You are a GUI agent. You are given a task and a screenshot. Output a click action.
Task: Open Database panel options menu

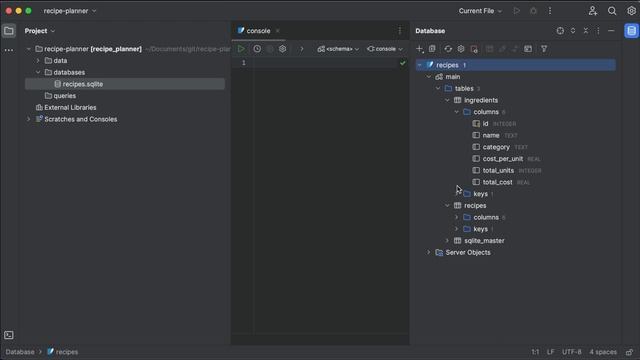point(598,31)
